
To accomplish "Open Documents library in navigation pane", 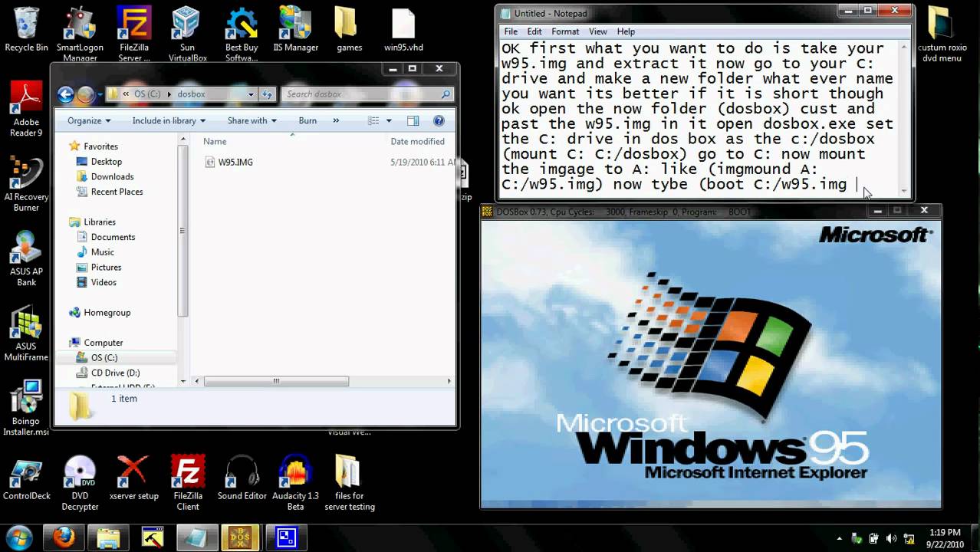I will [113, 237].
